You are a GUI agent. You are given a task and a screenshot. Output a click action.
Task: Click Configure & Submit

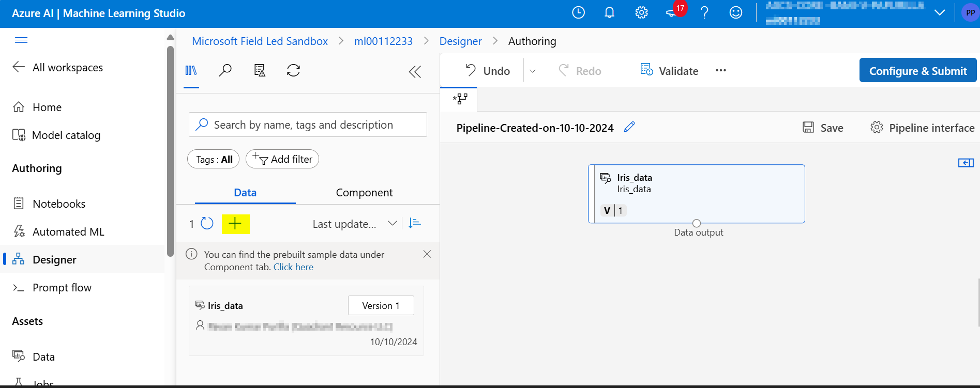(x=918, y=70)
